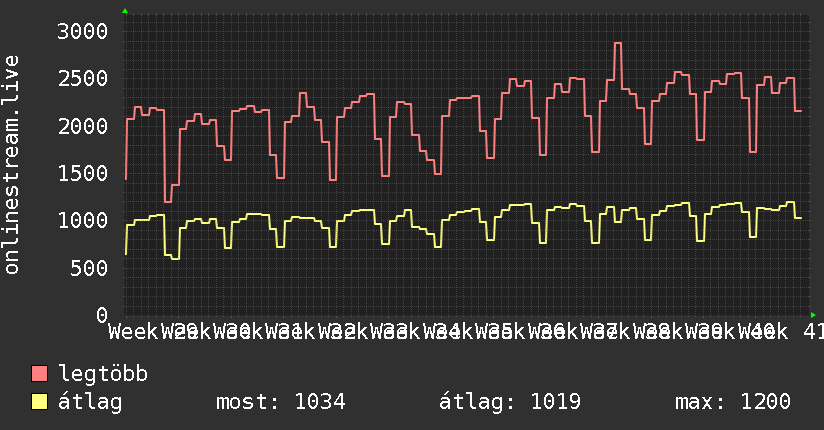Select the átlag legend label
Image resolution: width=824 pixels, height=430 pixels.
pyautogui.click(x=90, y=402)
